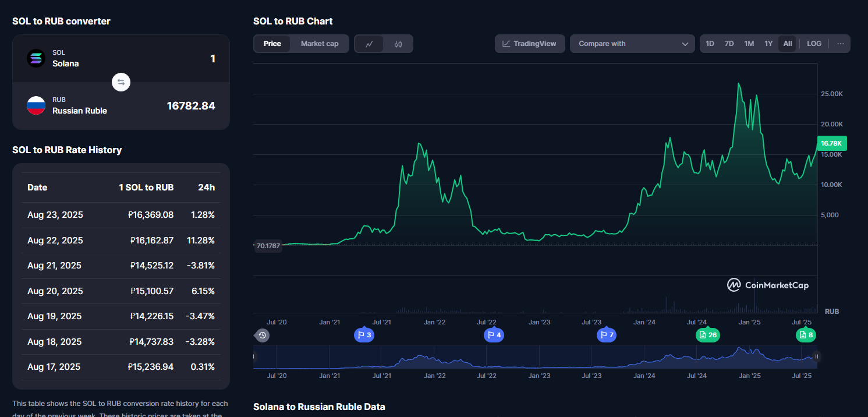
Task: Open more chart options menu
Action: (x=841, y=44)
